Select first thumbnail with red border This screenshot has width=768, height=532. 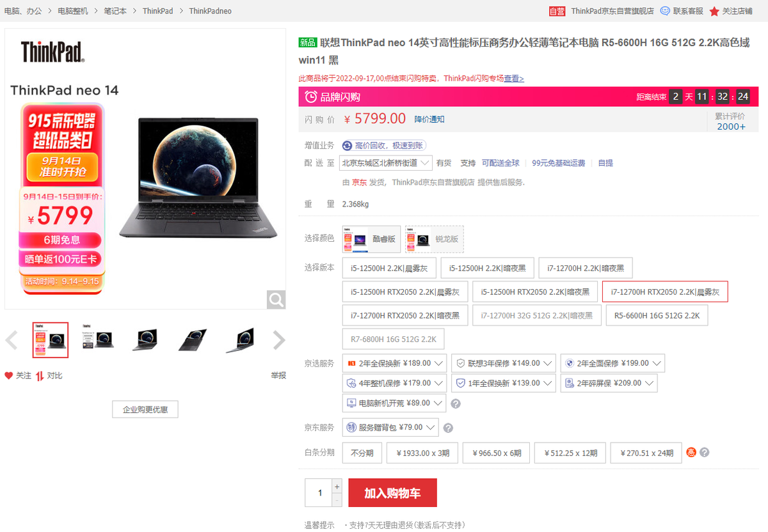51,340
